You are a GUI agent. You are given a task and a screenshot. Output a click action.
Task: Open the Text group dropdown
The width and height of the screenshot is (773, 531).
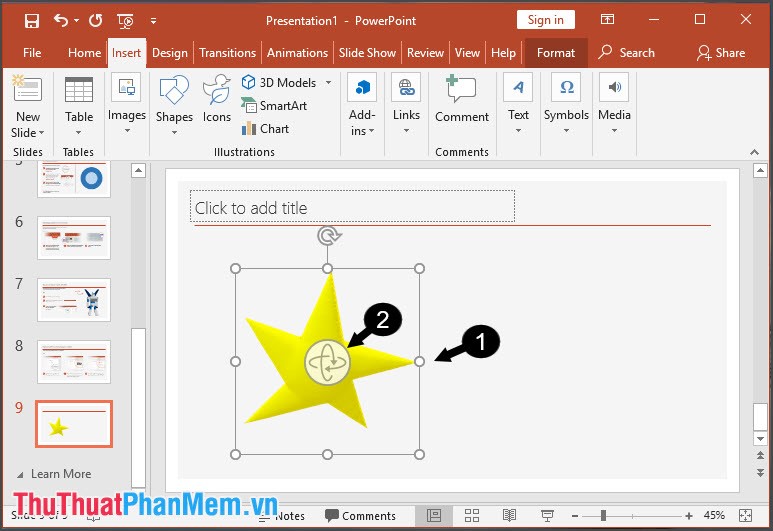(x=518, y=103)
